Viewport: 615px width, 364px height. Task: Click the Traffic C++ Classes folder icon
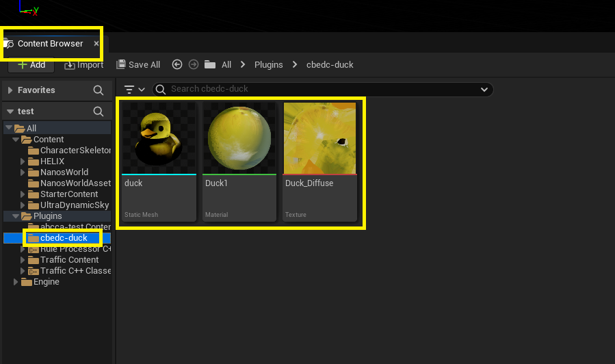[x=34, y=271]
